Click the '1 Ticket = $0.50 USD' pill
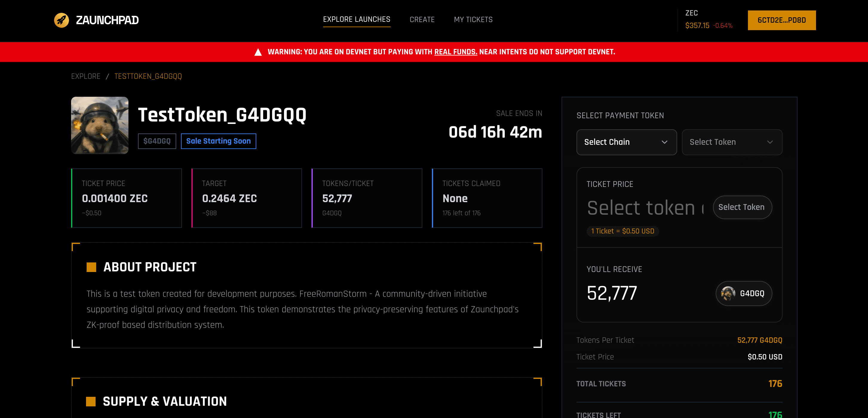 click(622, 231)
